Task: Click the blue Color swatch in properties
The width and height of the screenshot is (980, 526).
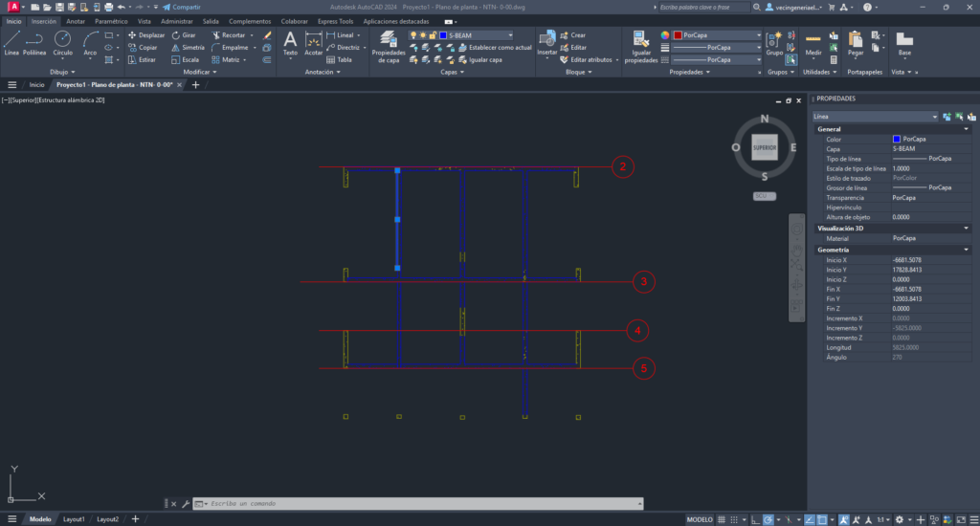Action: [896, 140]
